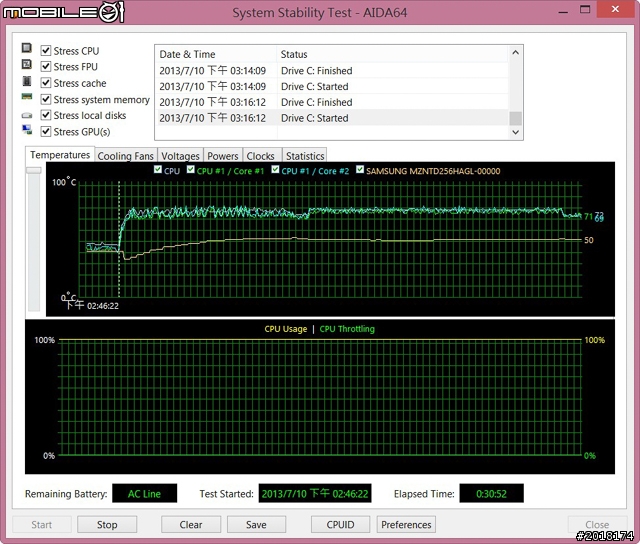Viewport: 640px width, 544px height.
Task: Click the AC Line battery status field
Action: 144,494
